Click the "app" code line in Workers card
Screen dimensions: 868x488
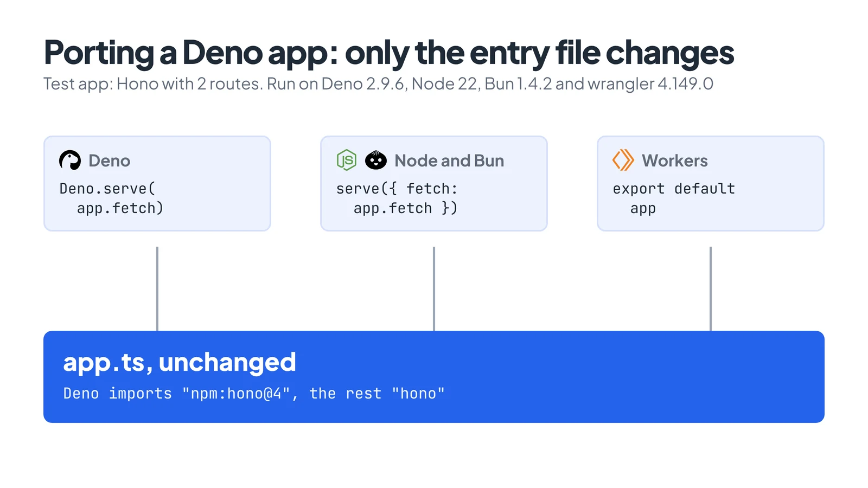tap(643, 209)
